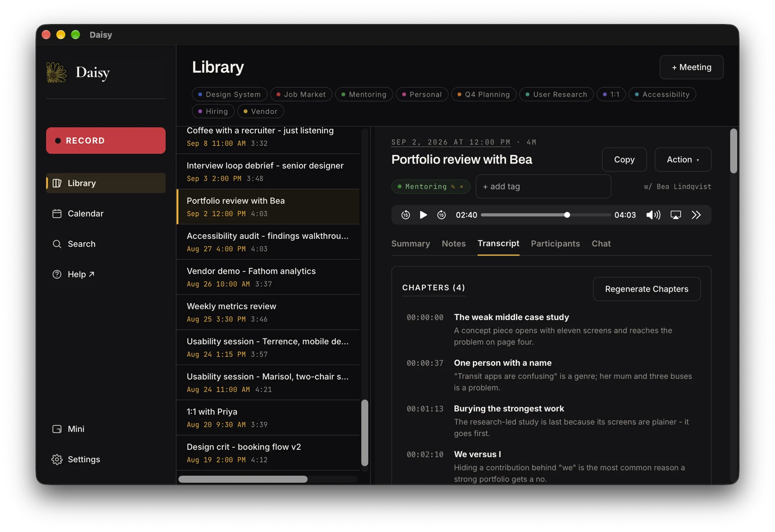775x532 pixels.
Task: Open the Chat tab
Action: tap(601, 244)
